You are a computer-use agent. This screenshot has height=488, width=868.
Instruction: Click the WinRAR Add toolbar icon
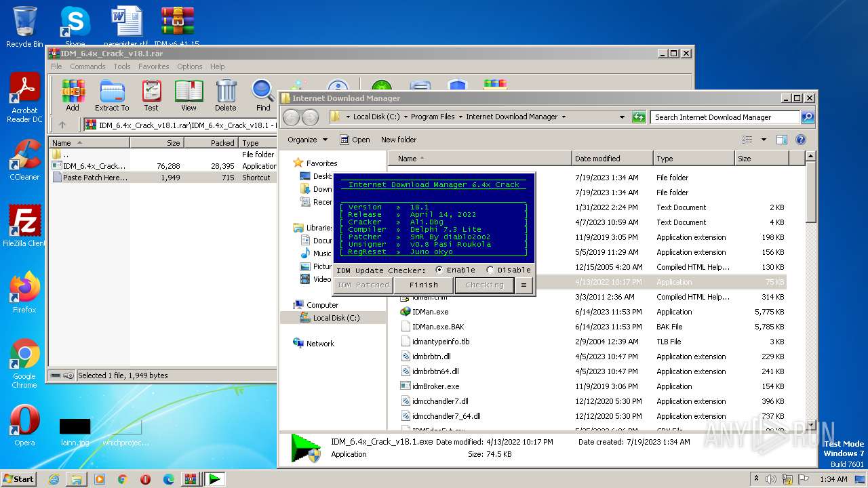pos(73,95)
